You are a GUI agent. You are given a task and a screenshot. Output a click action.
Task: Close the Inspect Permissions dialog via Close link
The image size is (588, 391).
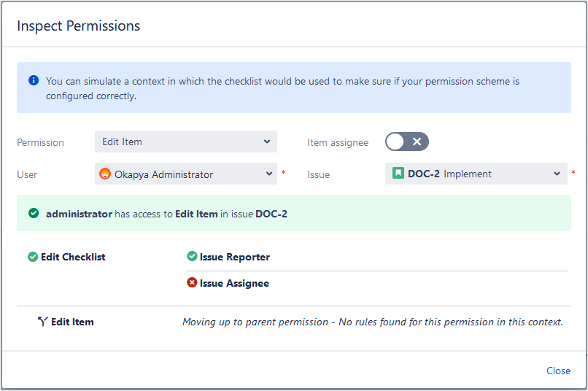(x=558, y=371)
